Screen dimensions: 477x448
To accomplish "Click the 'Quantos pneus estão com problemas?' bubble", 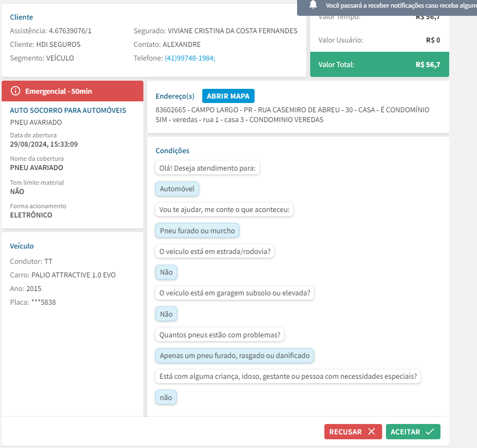I will pos(220,335).
